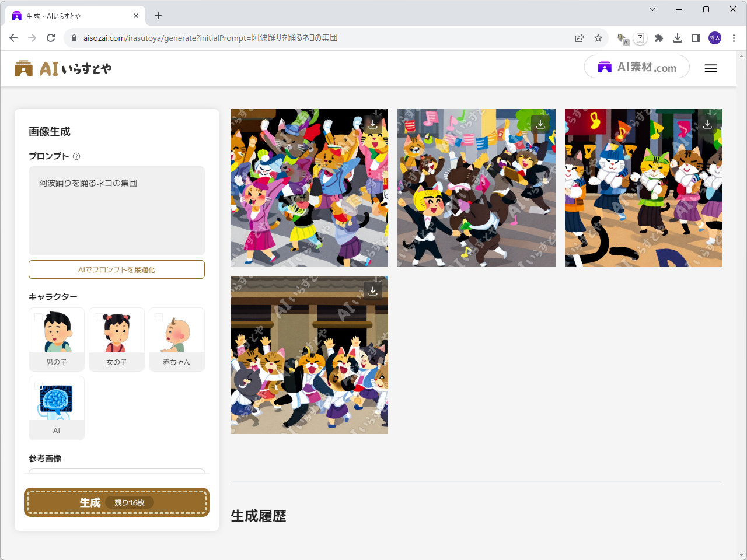Click the 生成 generate button

[116, 502]
